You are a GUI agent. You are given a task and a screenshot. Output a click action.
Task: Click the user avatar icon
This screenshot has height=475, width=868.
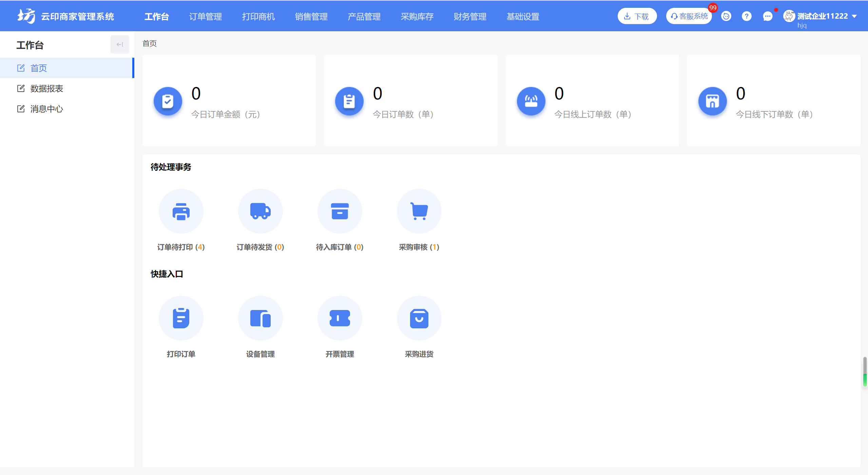(789, 16)
